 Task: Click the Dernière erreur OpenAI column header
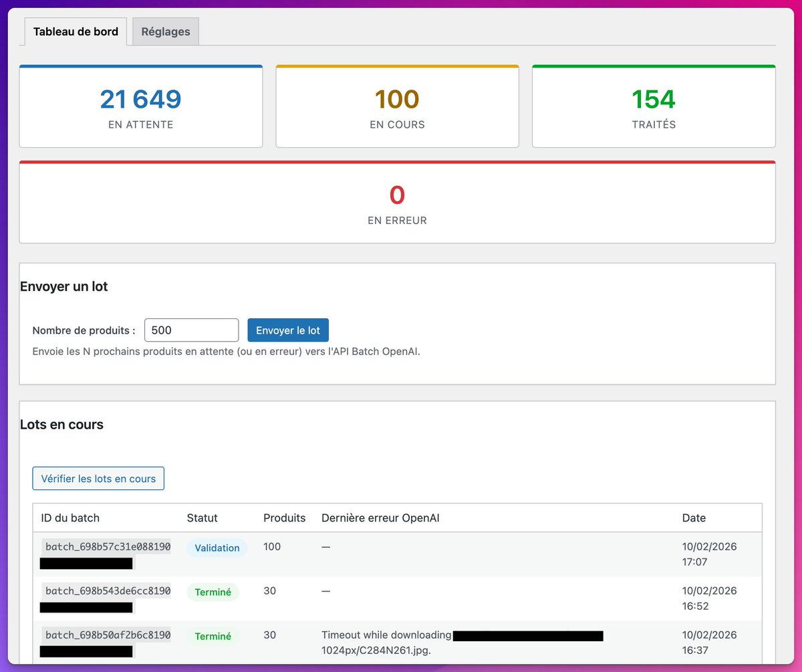380,518
